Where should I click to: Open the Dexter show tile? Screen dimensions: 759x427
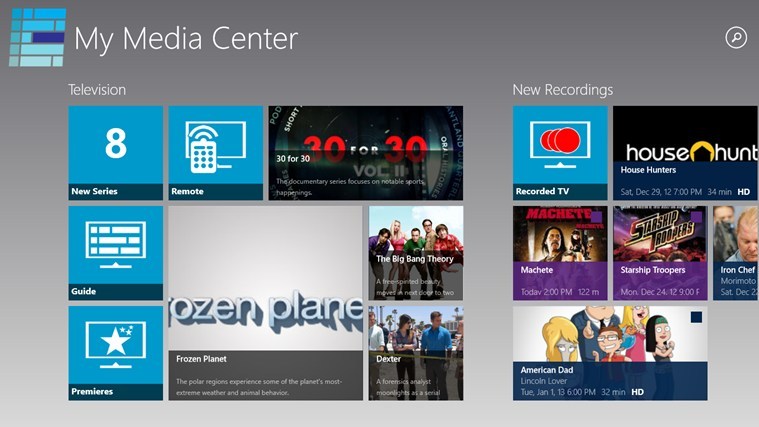click(x=415, y=353)
